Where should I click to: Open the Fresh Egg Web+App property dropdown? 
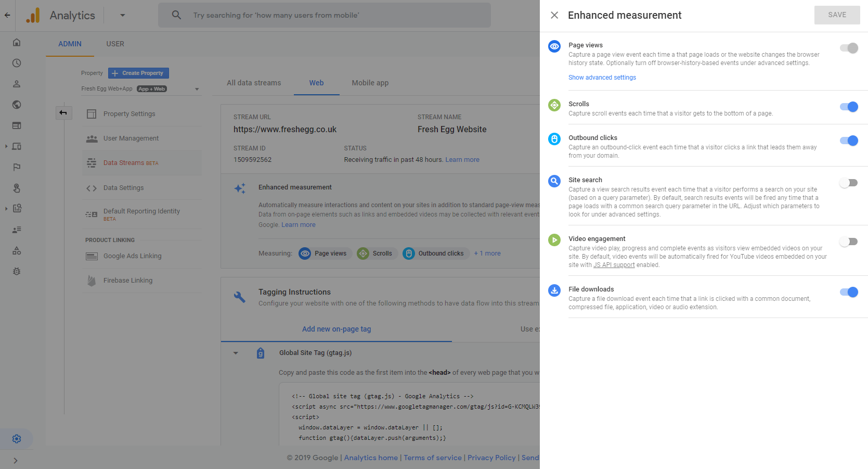pyautogui.click(x=140, y=89)
